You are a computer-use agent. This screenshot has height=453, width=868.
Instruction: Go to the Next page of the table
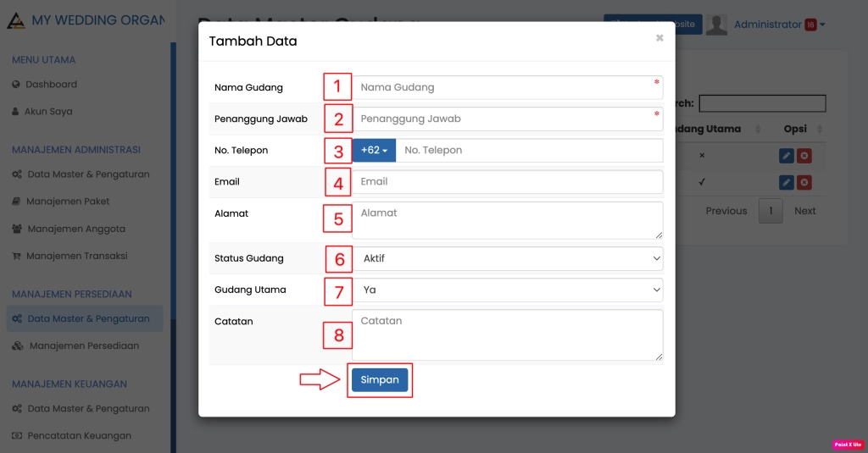pos(804,211)
